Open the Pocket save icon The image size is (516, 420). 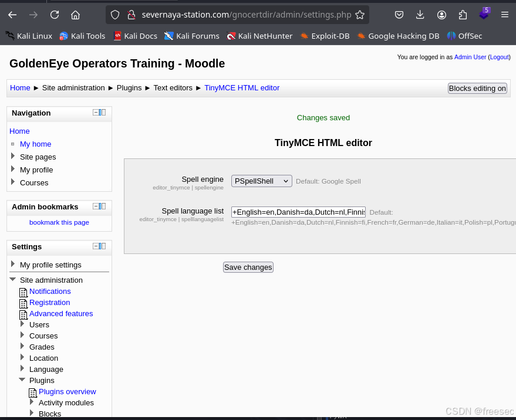coord(399,15)
